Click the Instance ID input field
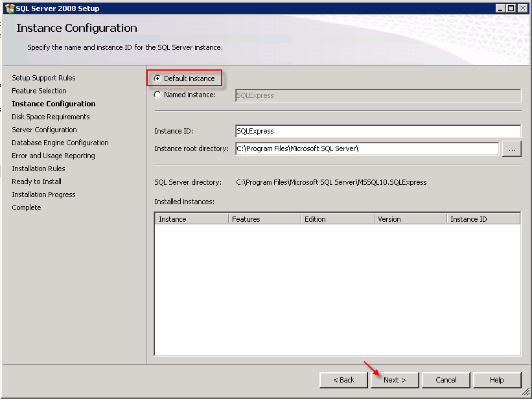The width and height of the screenshot is (532, 400). (378, 131)
